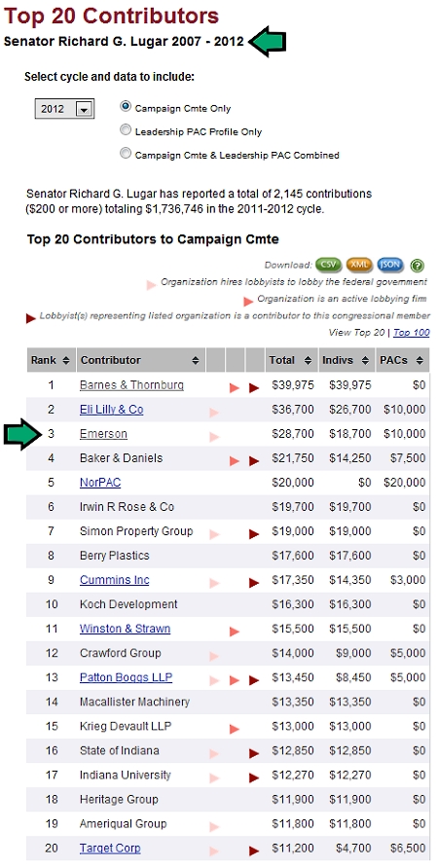Follow the NorPAC contributor link

[x=100, y=483]
